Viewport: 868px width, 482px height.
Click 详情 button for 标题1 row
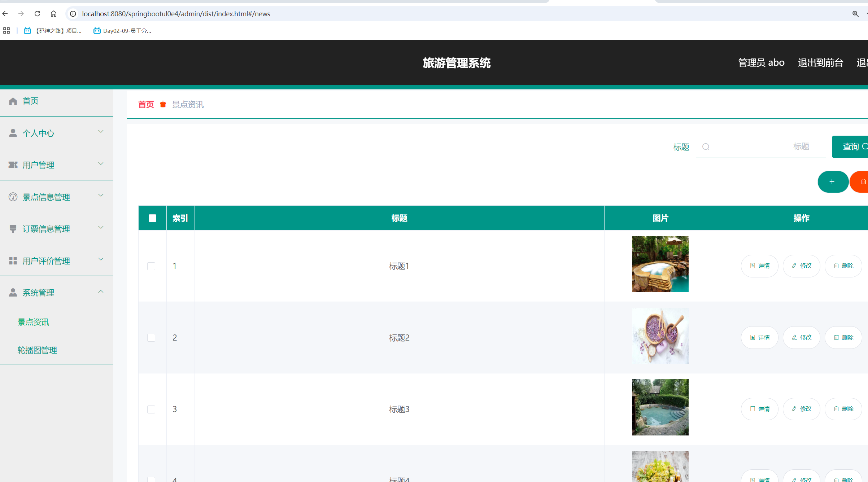[759, 266]
